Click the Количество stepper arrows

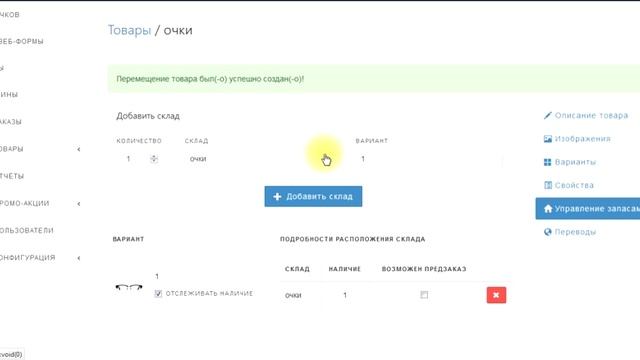tap(153, 159)
